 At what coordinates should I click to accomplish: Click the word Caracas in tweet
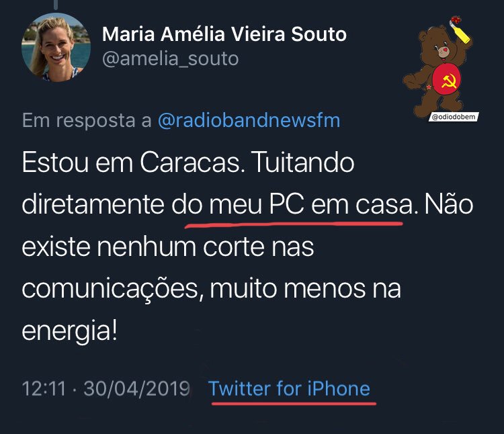click(190, 163)
